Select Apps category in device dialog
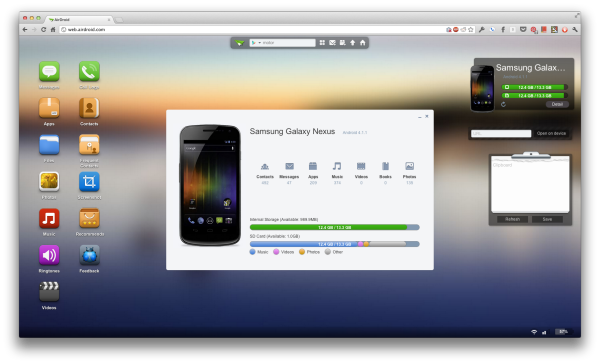The image size is (600, 364). 313,173
